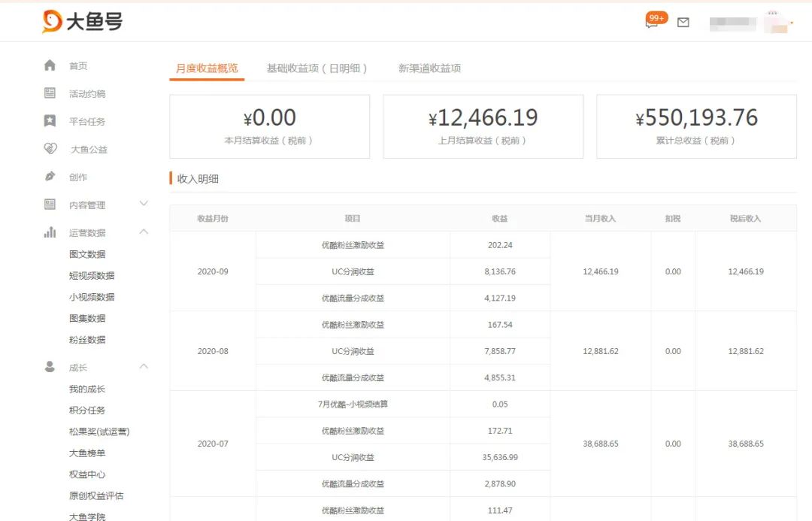Open 平台任务 via its bookmark icon
Viewport: 812px width, 521px height.
[49, 121]
